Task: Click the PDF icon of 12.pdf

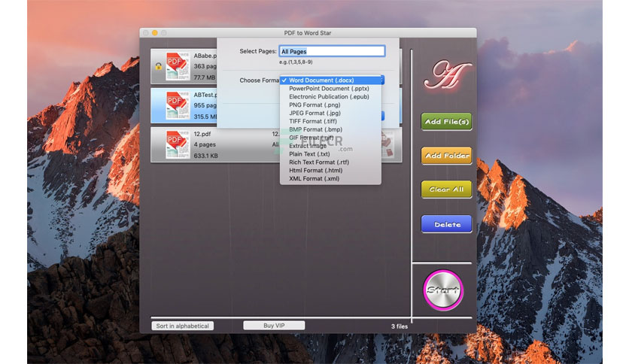Action: (178, 144)
